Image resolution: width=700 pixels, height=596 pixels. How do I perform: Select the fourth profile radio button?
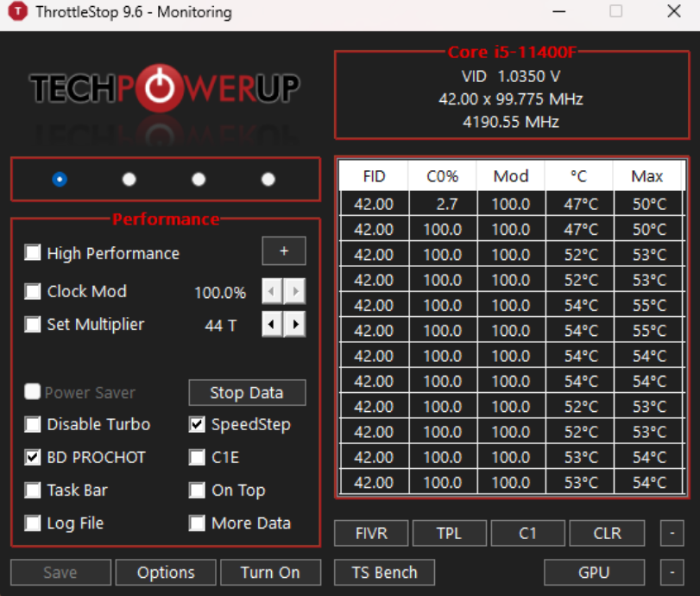click(268, 179)
